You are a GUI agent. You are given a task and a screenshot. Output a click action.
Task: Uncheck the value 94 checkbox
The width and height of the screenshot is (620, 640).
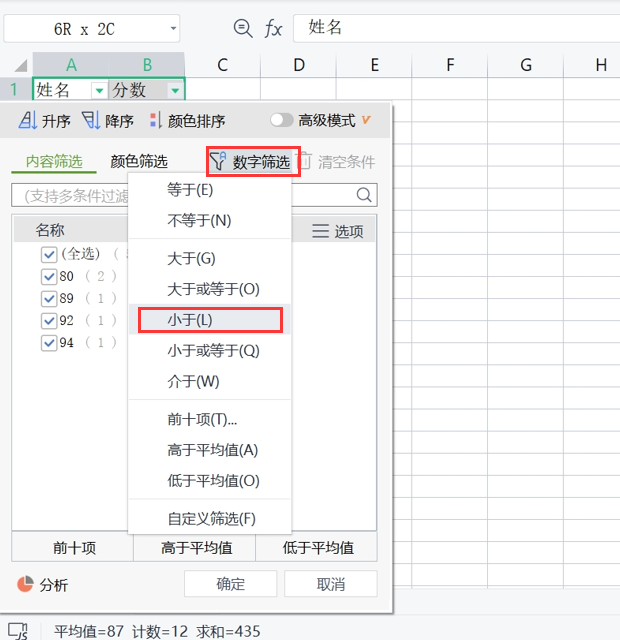click(x=49, y=342)
